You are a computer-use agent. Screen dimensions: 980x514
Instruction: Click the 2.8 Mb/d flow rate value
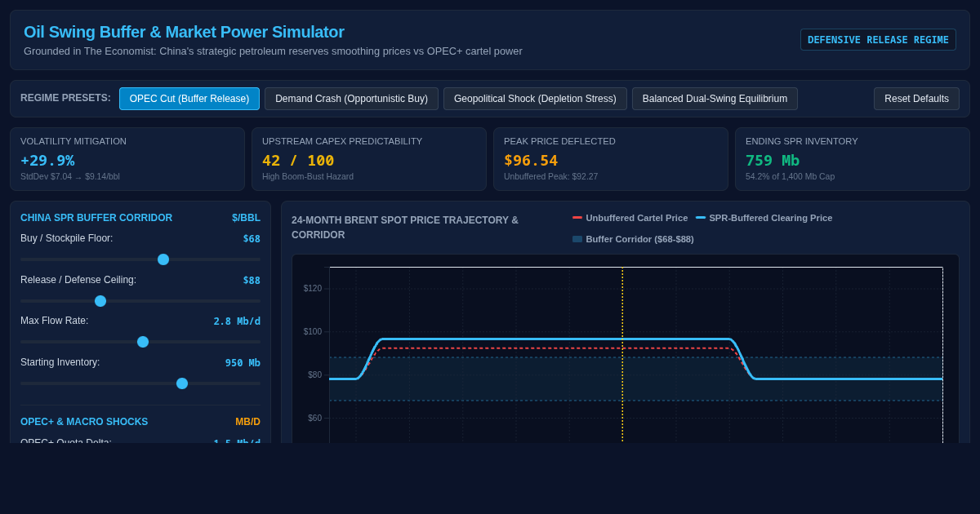(237, 321)
